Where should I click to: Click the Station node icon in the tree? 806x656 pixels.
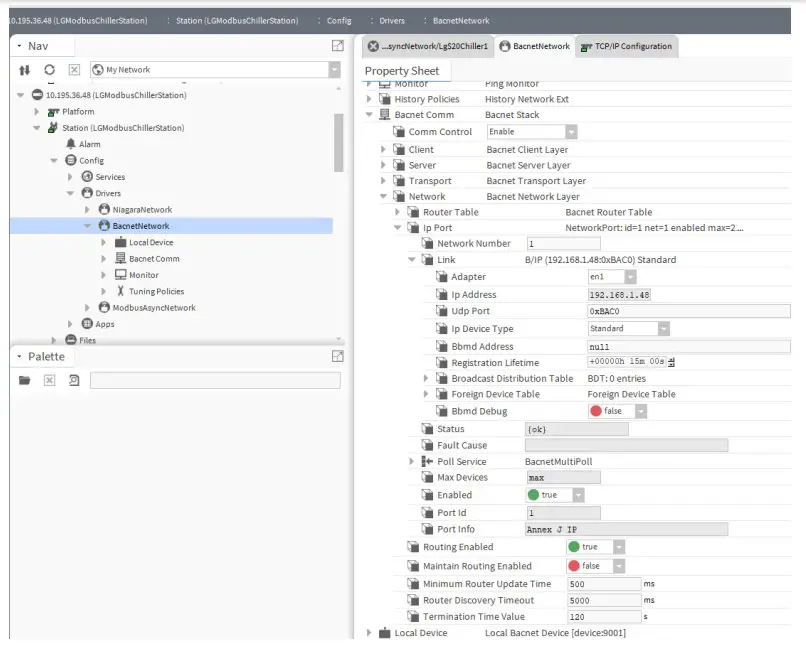pos(52,127)
